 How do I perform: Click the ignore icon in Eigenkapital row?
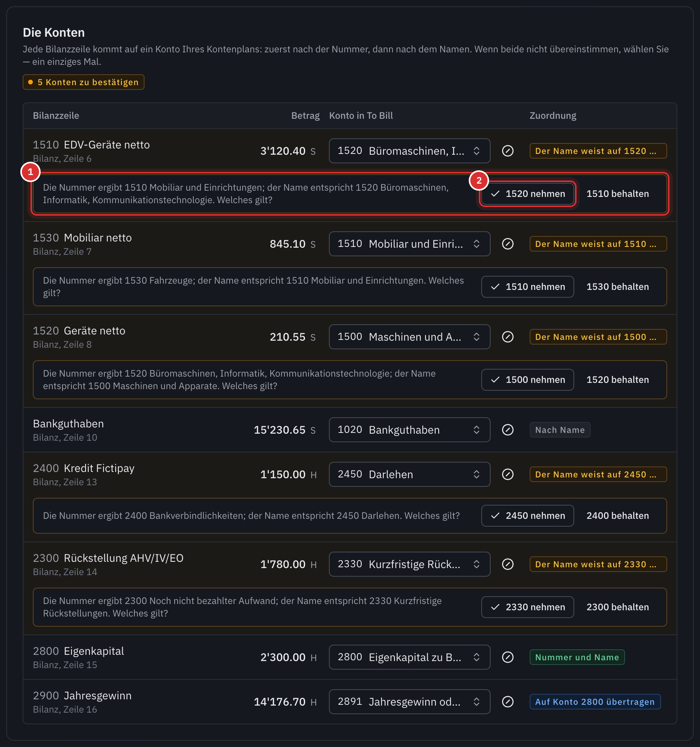507,657
